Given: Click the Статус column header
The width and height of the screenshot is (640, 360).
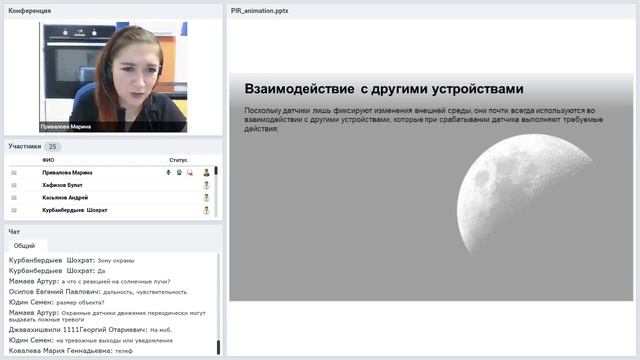Looking at the screenshot, I should coord(178,160).
